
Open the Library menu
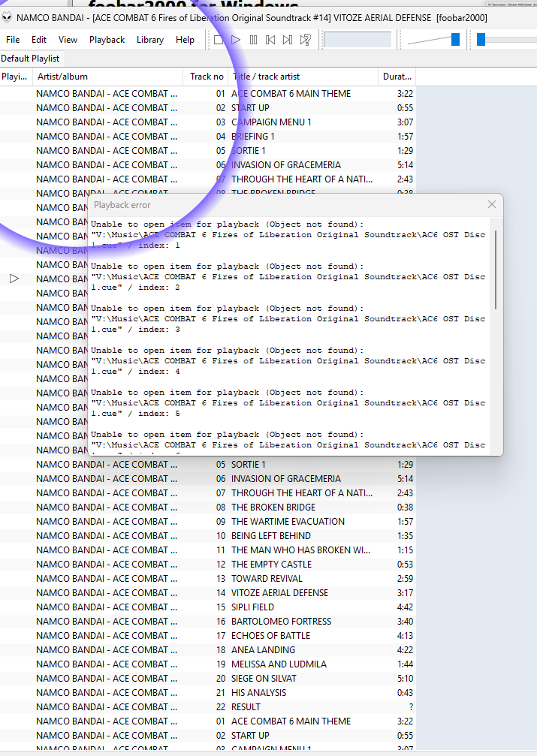(150, 40)
